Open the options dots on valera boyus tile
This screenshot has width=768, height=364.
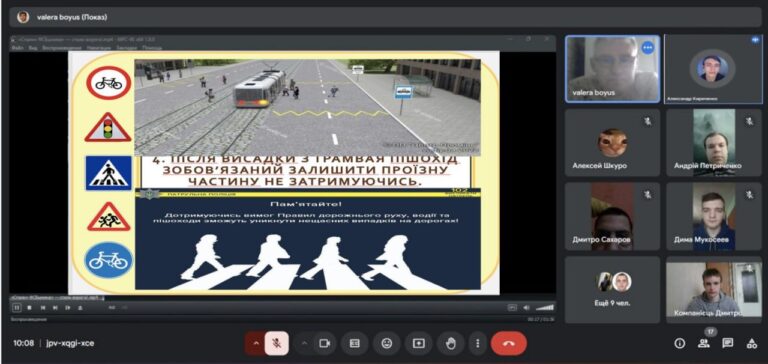coord(648,48)
